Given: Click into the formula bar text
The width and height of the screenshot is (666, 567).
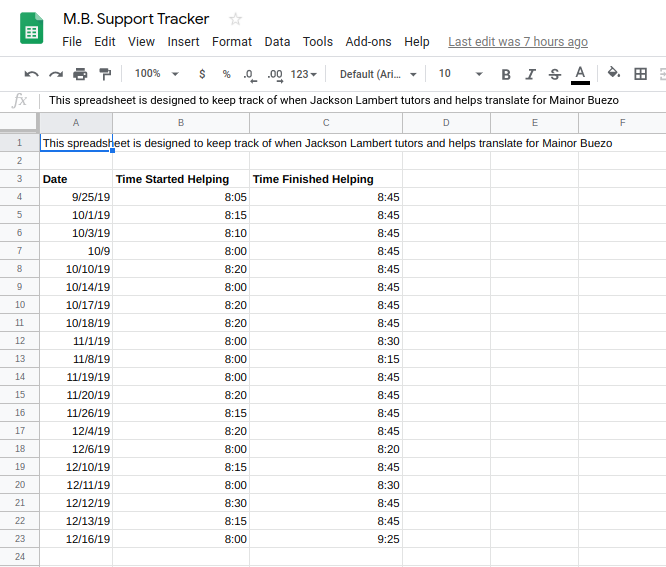Looking at the screenshot, I should 333,100.
